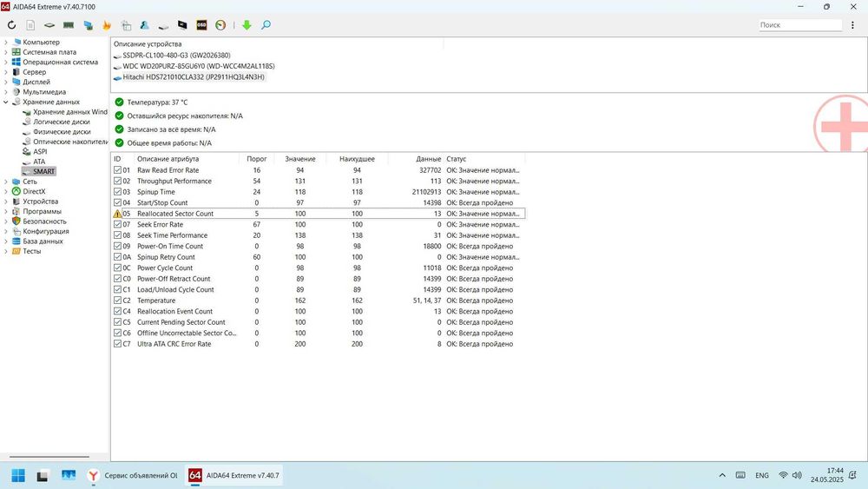
Task: Click the touch keyboard tray icon
Action: point(740,475)
